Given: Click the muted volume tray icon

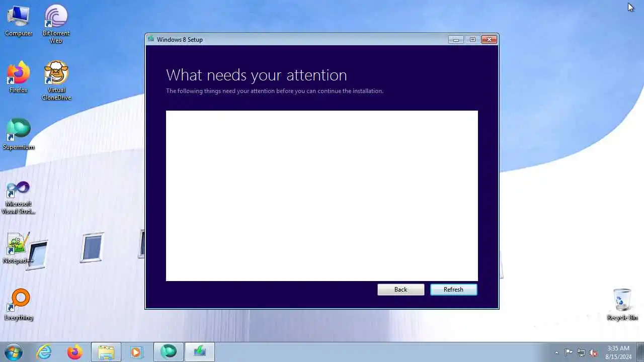Looking at the screenshot, I should 593,352.
